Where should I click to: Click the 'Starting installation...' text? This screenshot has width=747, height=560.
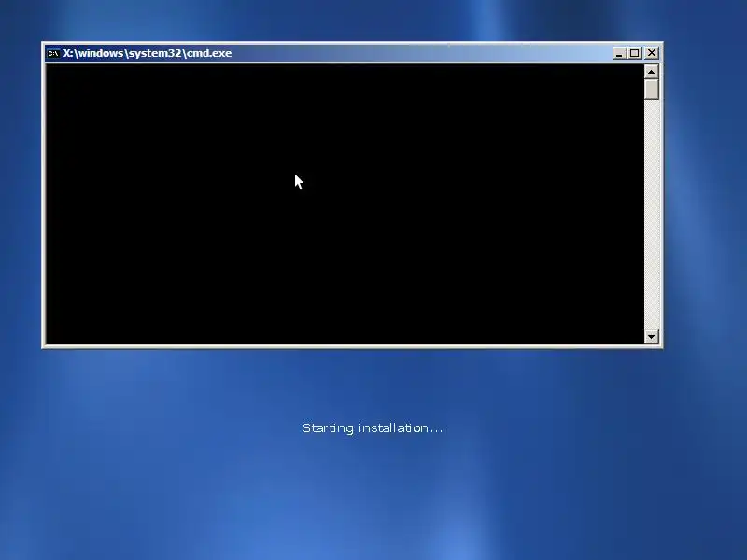point(373,428)
